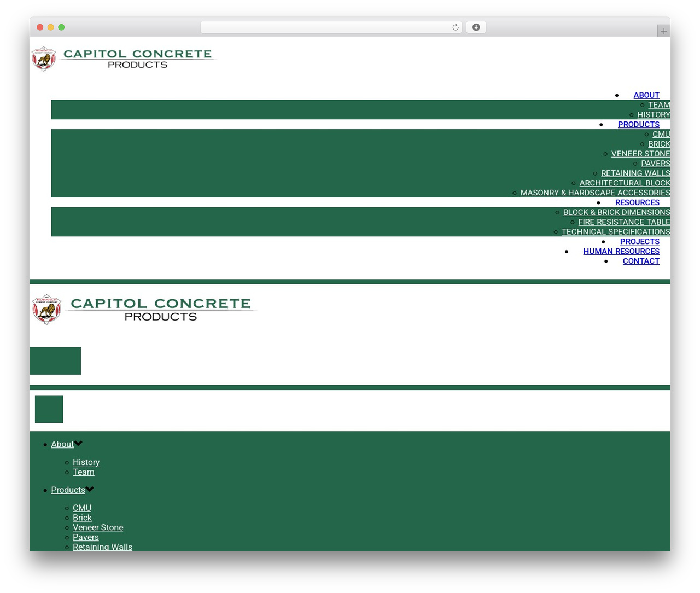
Task: Click Veneer Stone in the lower menu list
Action: 98,527
